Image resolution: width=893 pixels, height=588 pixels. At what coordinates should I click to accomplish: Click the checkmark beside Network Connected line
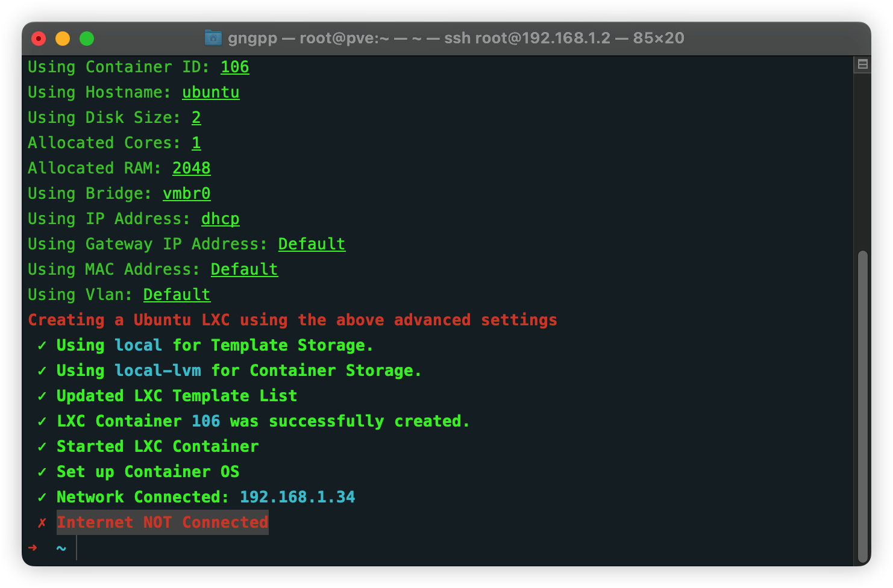(x=42, y=497)
